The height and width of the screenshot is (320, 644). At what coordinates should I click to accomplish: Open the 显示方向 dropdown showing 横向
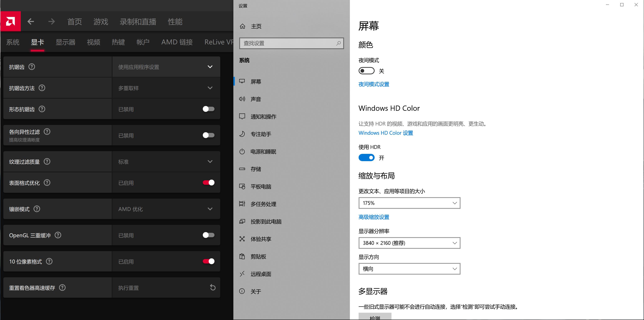pyautogui.click(x=410, y=269)
